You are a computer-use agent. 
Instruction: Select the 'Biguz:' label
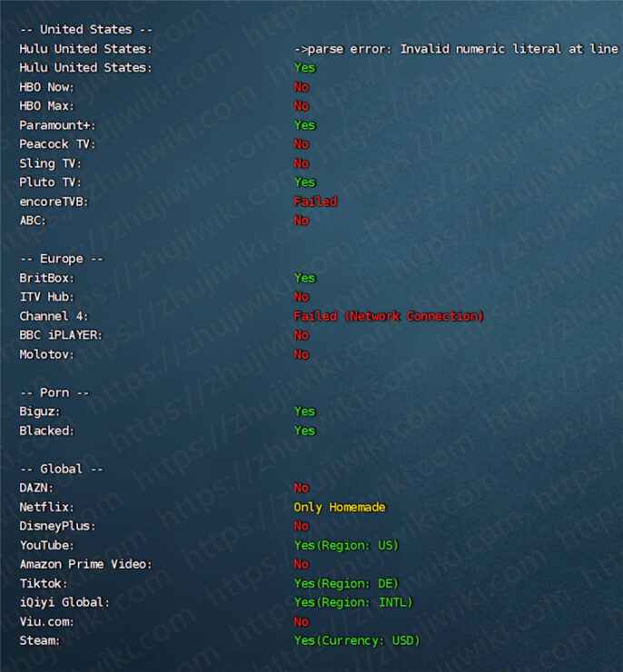click(40, 411)
